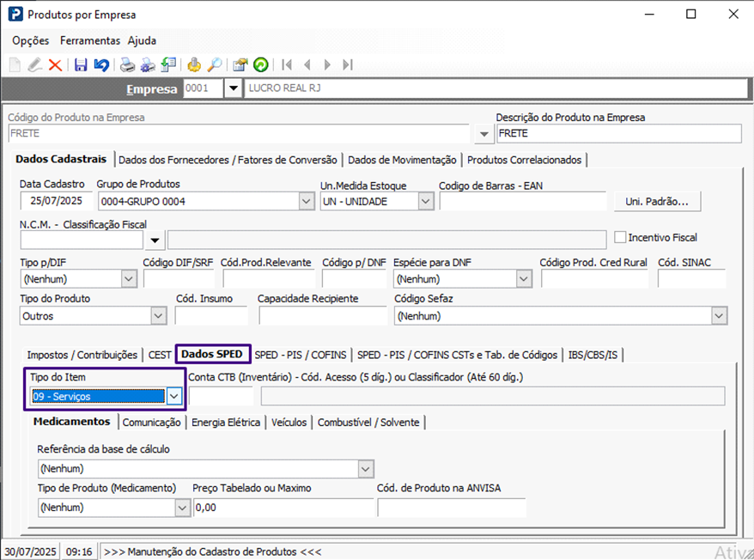Go to the last record arrow

pos(348,64)
